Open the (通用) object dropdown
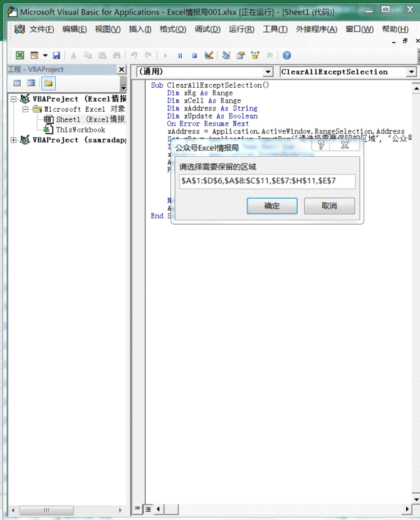420x520 pixels. click(x=268, y=72)
